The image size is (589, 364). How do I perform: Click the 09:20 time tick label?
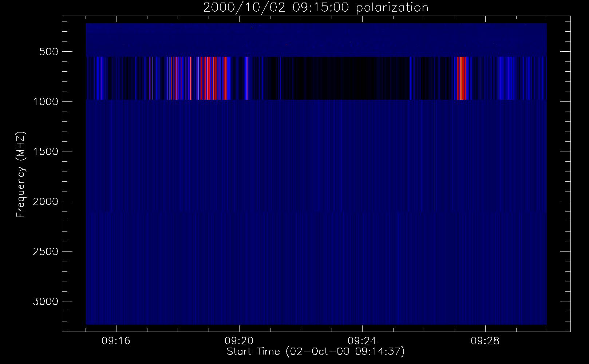tap(239, 341)
